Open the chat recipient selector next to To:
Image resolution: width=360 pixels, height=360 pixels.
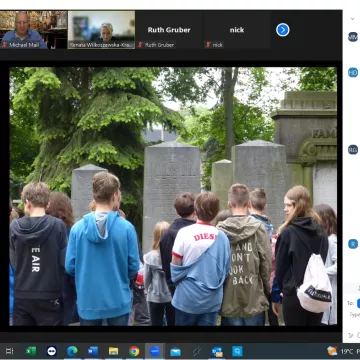[x=358, y=303]
